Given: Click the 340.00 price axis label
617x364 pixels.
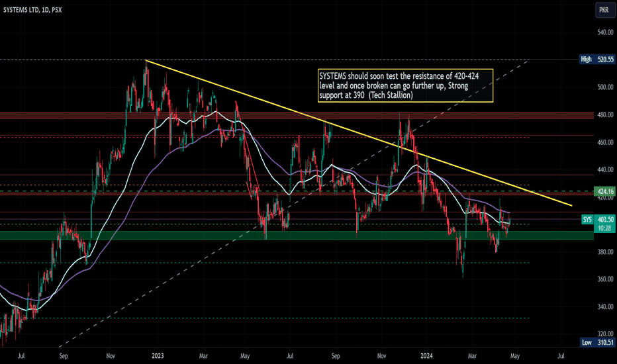Looking at the screenshot, I should pos(605,306).
